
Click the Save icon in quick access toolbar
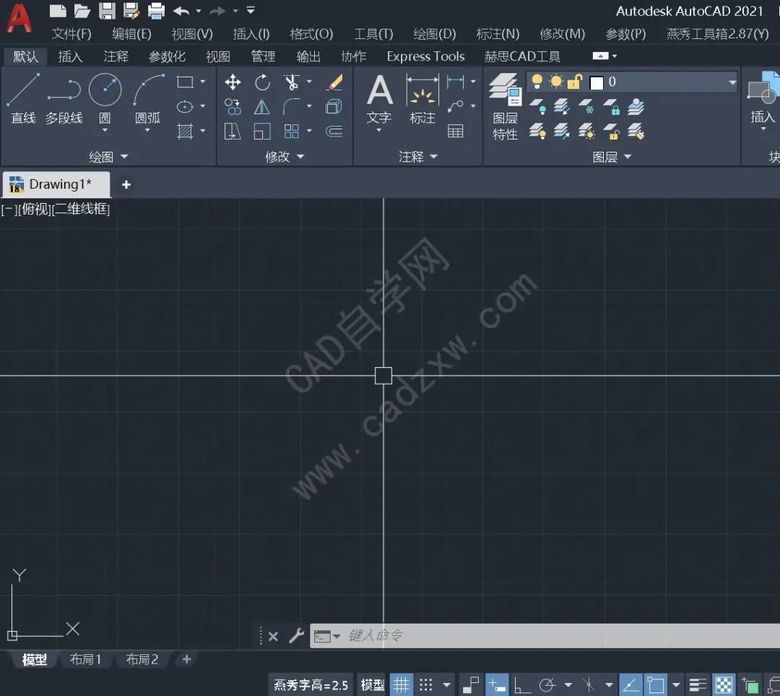coord(107,11)
